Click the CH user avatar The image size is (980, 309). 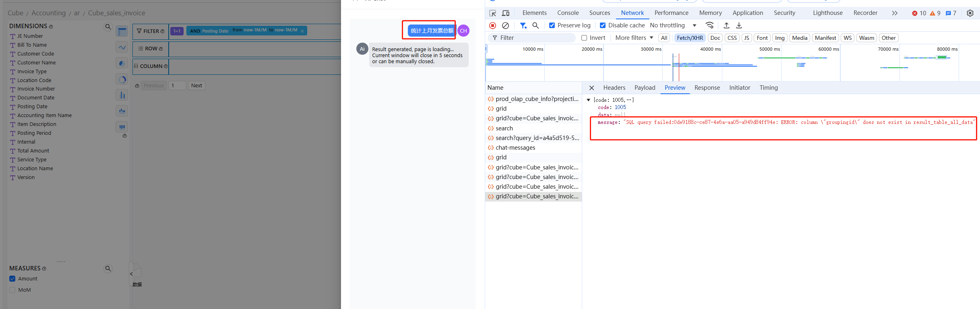[x=463, y=31]
